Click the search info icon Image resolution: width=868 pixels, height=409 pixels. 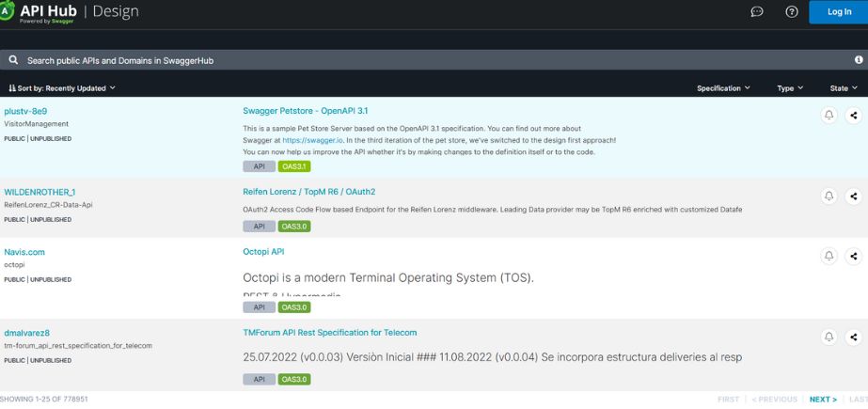coord(859,60)
